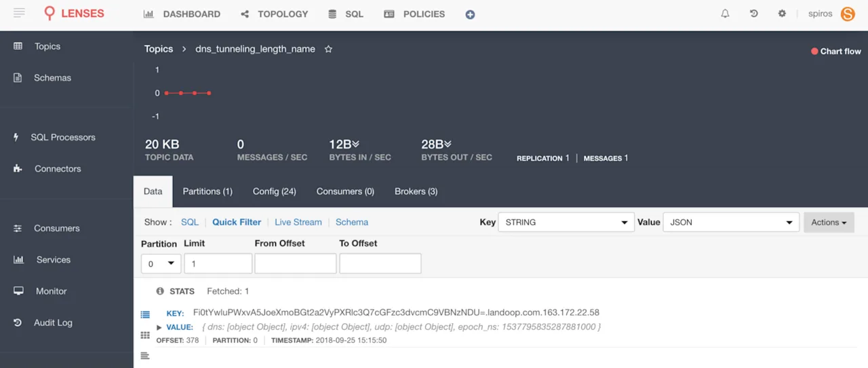Click the Connectors puzzle icon
This screenshot has height=368, width=868.
coord(18,168)
